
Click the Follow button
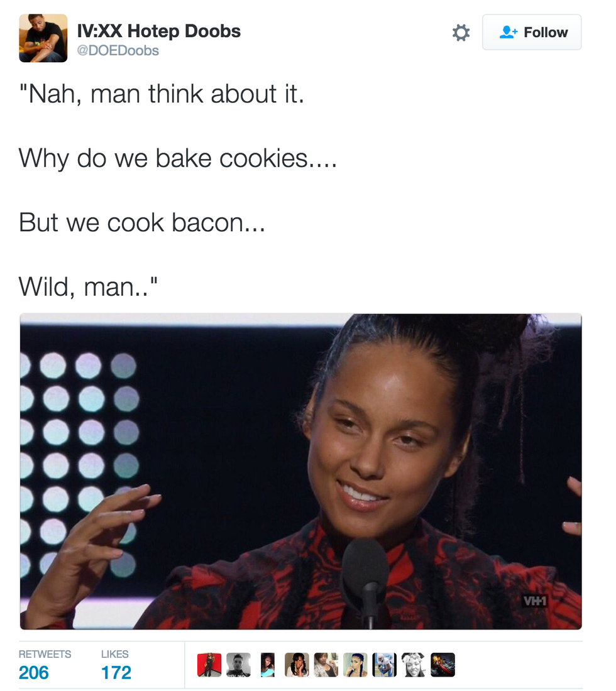[532, 32]
